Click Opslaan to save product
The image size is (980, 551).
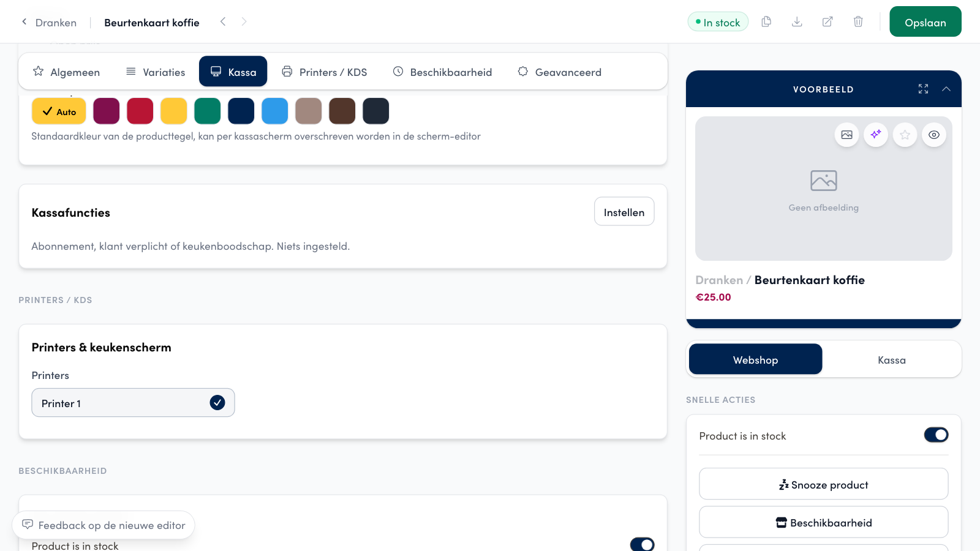[925, 22]
